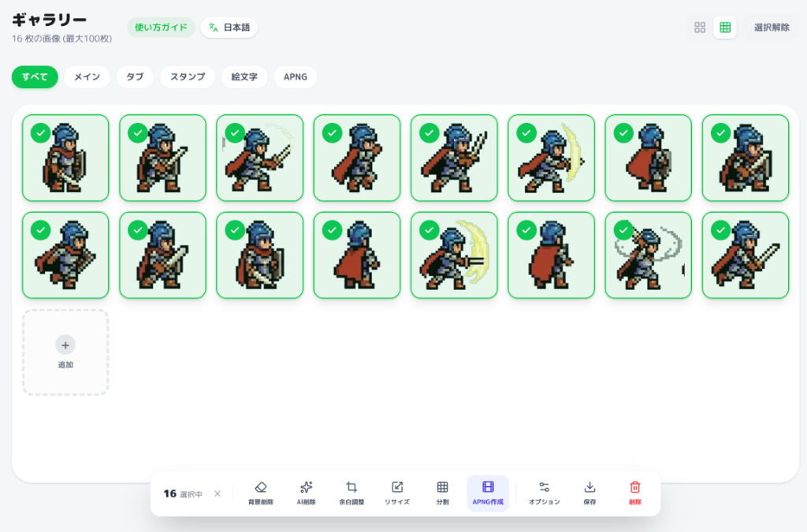Open the リサイズ resize tool
This screenshot has width=807, height=532.
(397, 493)
